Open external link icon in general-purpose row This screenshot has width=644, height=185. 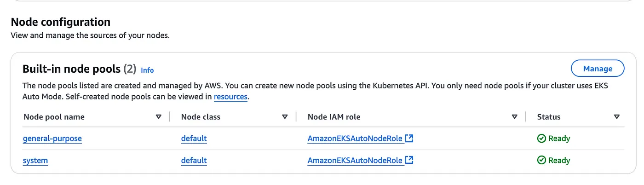(409, 138)
